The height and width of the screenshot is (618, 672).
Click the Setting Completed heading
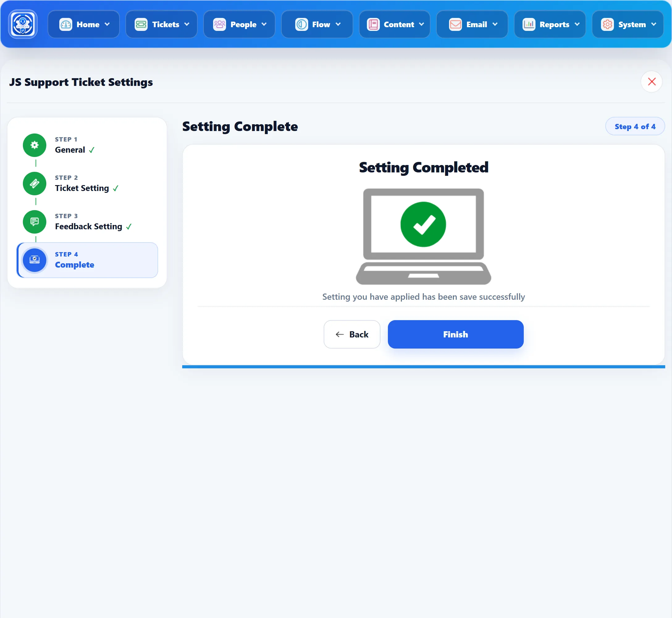click(423, 167)
